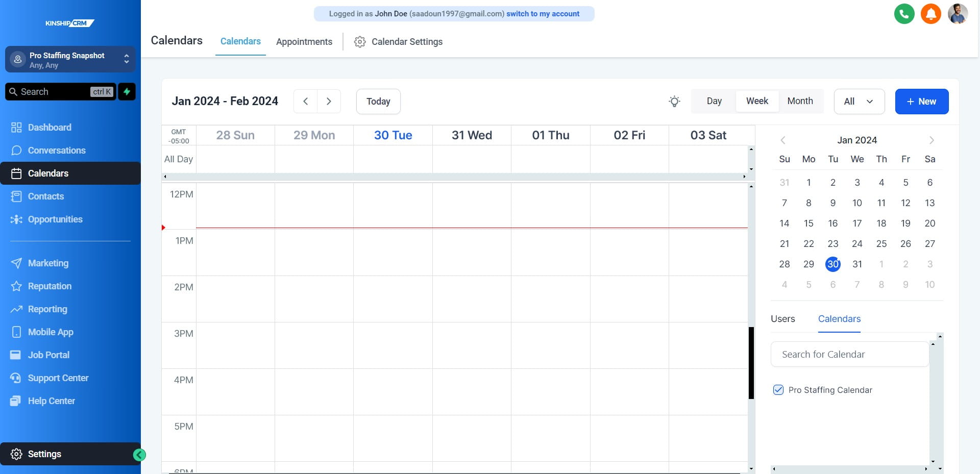980x474 pixels.
Task: Open the Conversations section
Action: pyautogui.click(x=56, y=150)
